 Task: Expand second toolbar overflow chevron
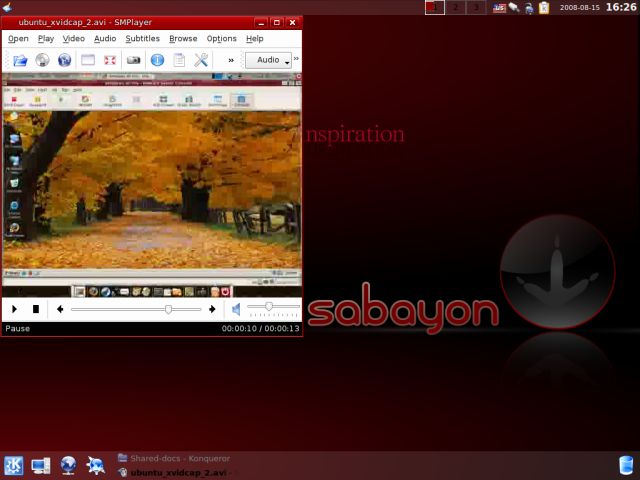pyautogui.click(x=296, y=59)
